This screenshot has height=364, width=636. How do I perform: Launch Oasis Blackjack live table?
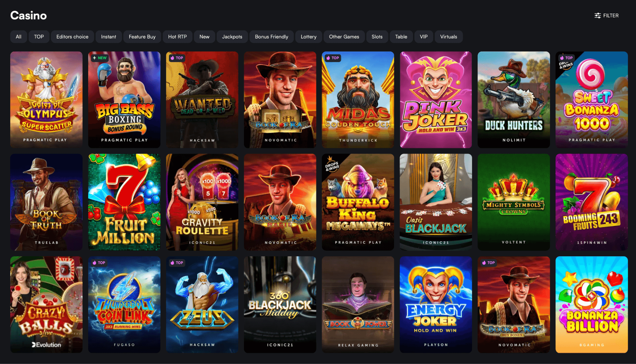(x=436, y=202)
